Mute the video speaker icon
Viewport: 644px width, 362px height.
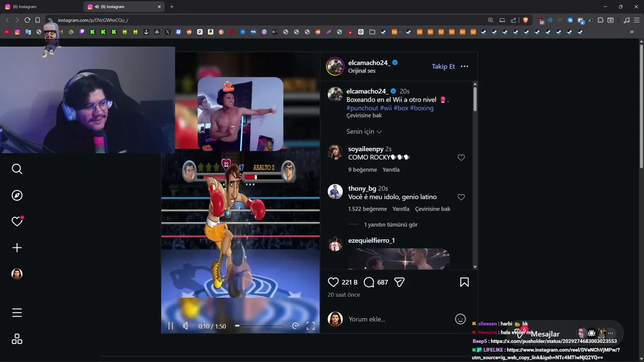click(x=186, y=326)
